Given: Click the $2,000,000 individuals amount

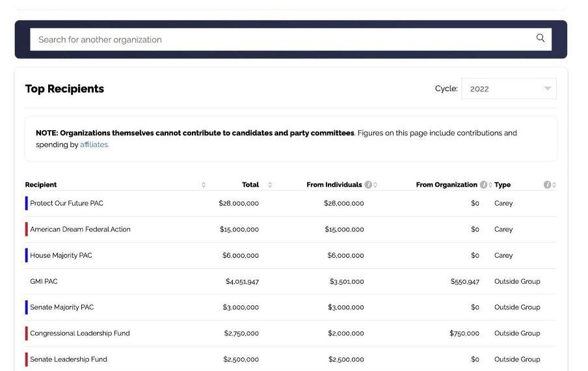Looking at the screenshot, I should click(x=346, y=333).
